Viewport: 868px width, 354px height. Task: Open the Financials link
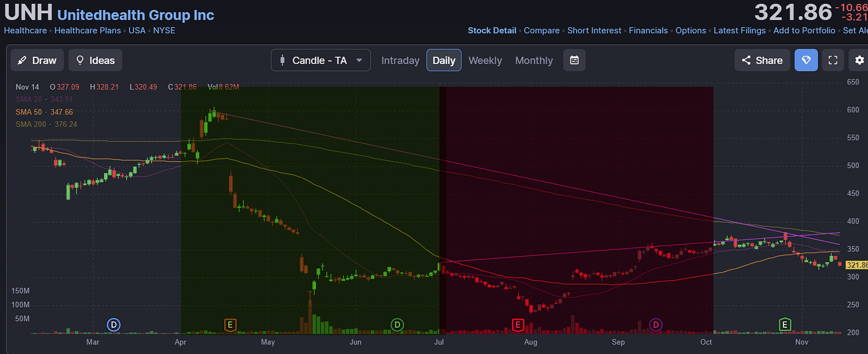[649, 30]
